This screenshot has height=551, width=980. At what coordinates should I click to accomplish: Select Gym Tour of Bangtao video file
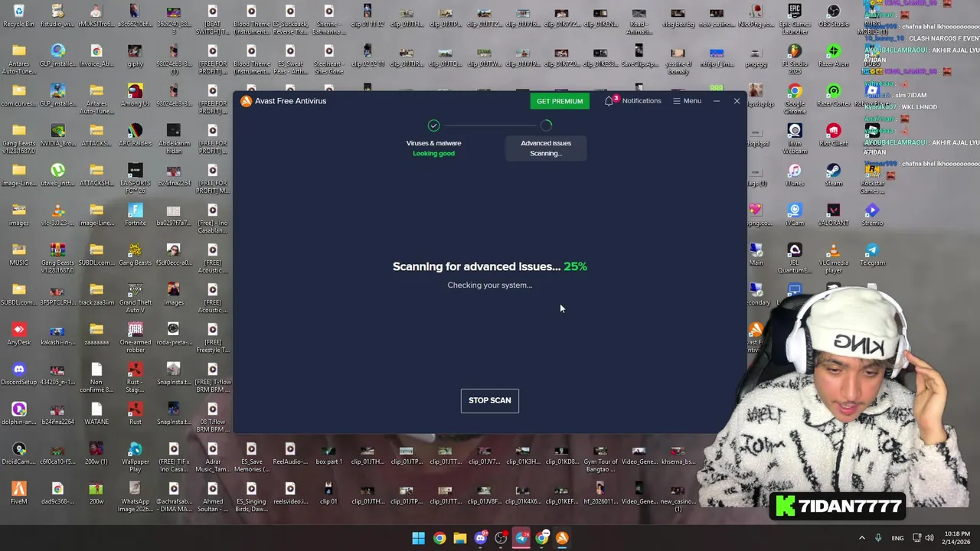coord(600,457)
